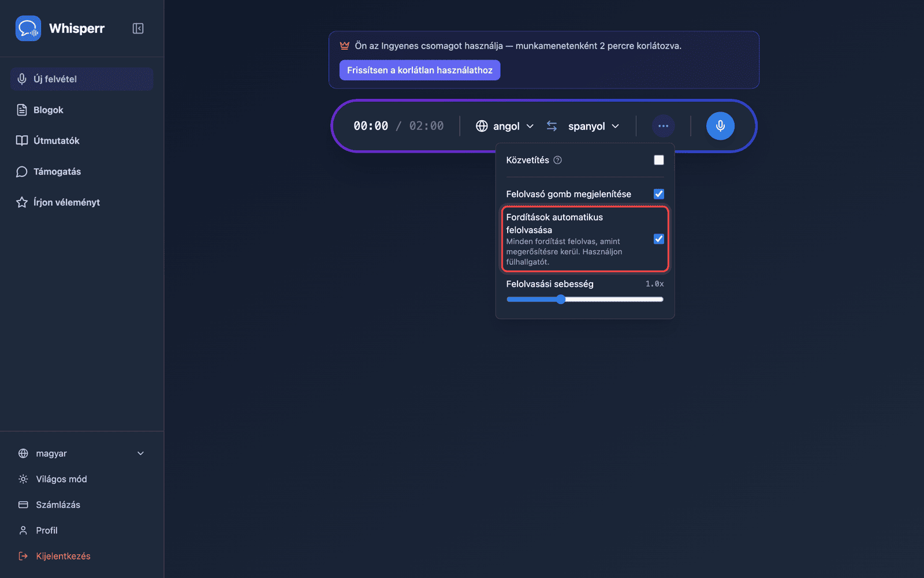Click the Whisperr brand name
Viewport: 924px width, 578px height.
[77, 28]
